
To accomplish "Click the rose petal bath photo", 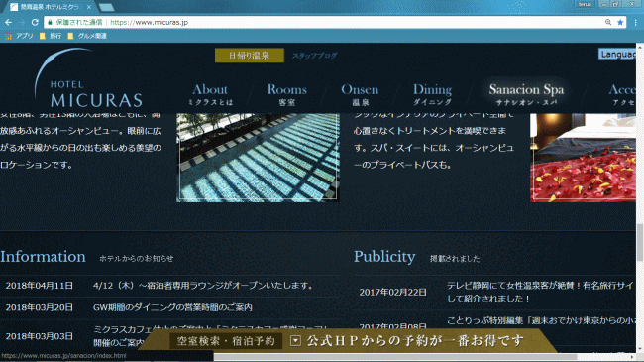I will tap(583, 158).
